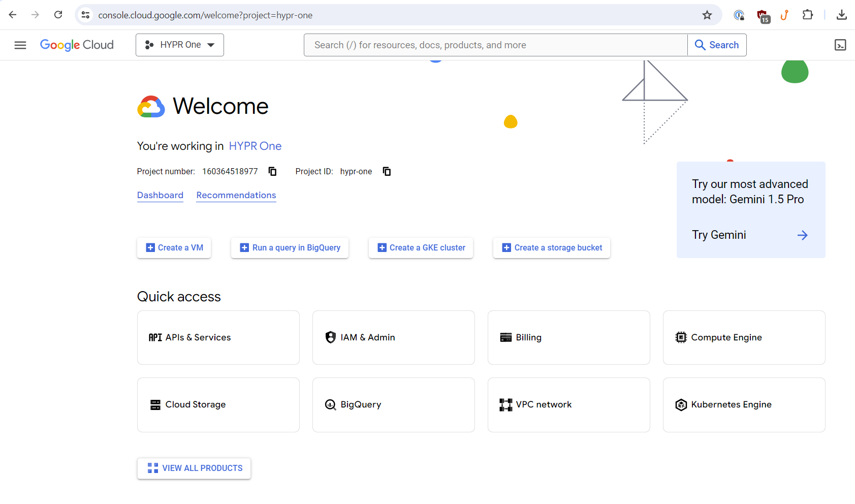Reload the page
The image size is (855, 504).
click(58, 15)
